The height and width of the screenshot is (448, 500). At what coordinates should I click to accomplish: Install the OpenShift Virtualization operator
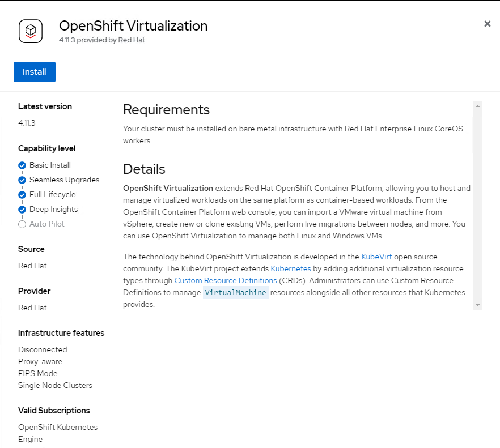tap(35, 72)
